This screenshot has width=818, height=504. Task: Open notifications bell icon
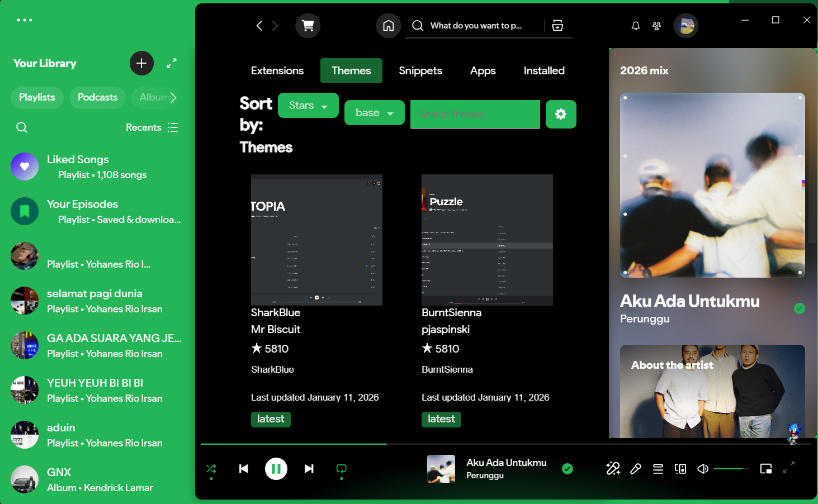(636, 26)
